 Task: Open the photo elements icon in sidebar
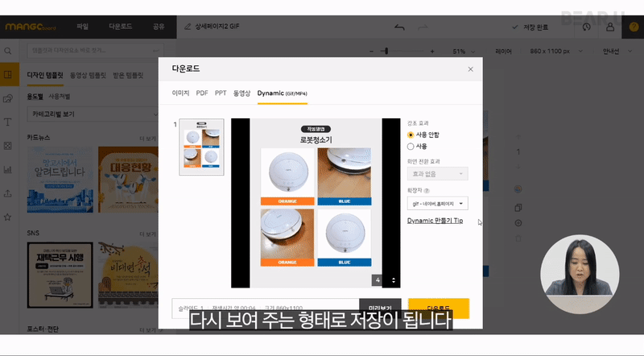tap(8, 98)
